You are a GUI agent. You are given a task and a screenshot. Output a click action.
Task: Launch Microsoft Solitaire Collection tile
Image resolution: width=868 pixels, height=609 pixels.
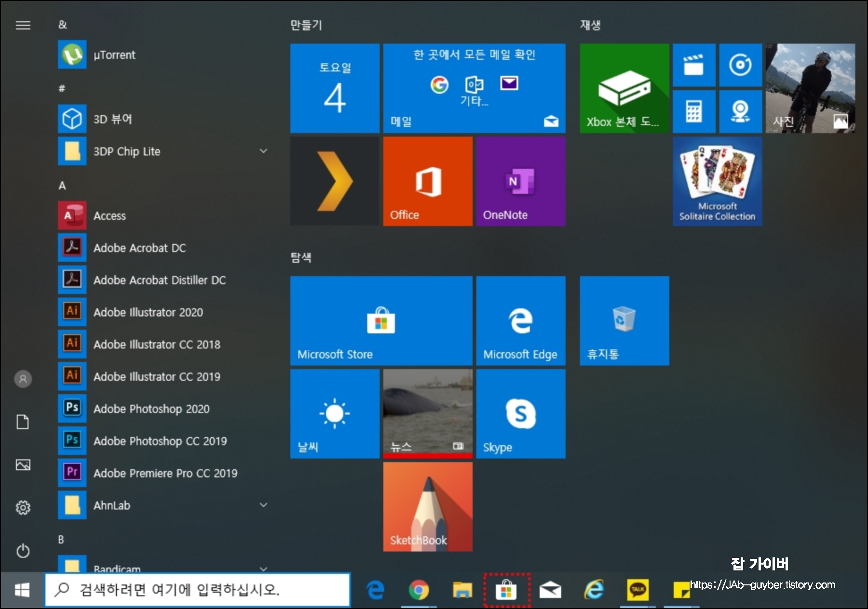(x=718, y=181)
